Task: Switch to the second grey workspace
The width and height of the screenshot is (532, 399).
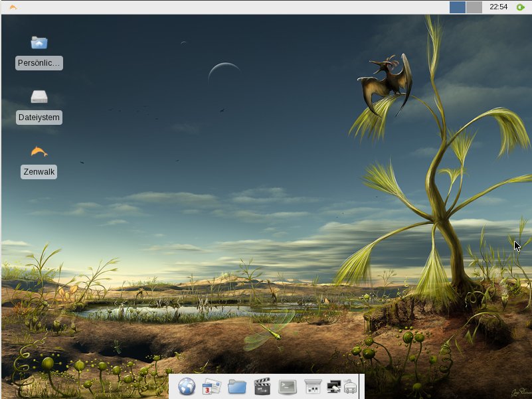Action: coord(474,7)
